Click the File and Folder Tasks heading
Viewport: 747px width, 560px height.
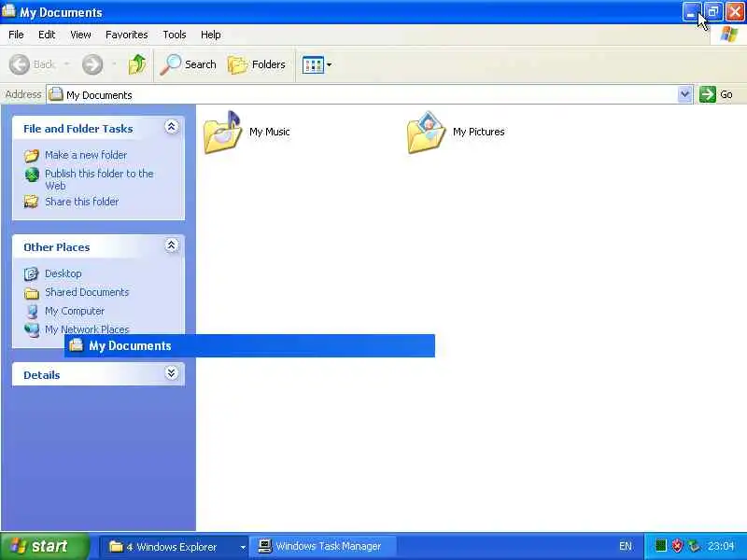78,129
